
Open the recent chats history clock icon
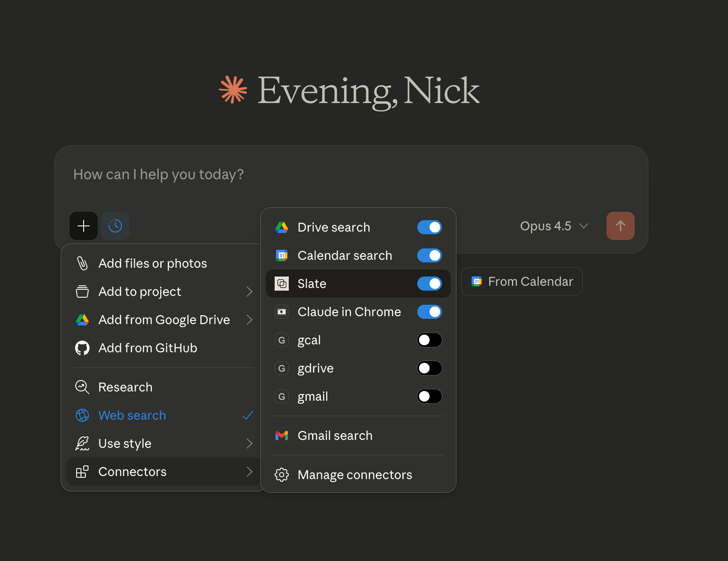point(115,226)
